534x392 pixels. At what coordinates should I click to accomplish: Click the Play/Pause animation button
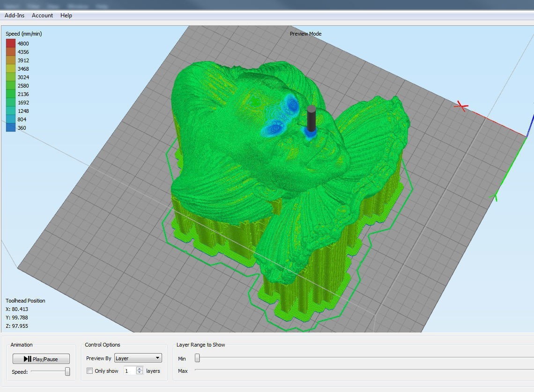coord(41,359)
